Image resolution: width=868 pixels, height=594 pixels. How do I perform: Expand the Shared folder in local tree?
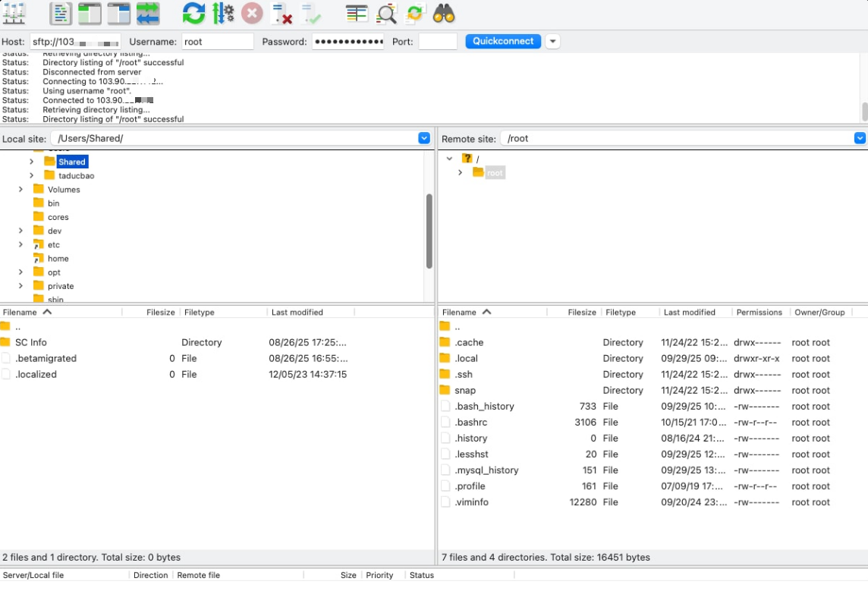(32, 162)
